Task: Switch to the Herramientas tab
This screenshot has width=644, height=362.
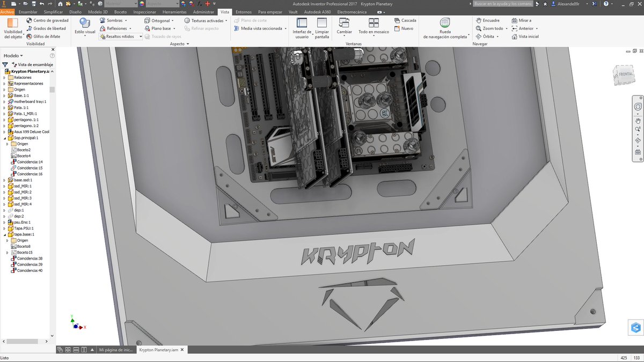Action: (174, 11)
